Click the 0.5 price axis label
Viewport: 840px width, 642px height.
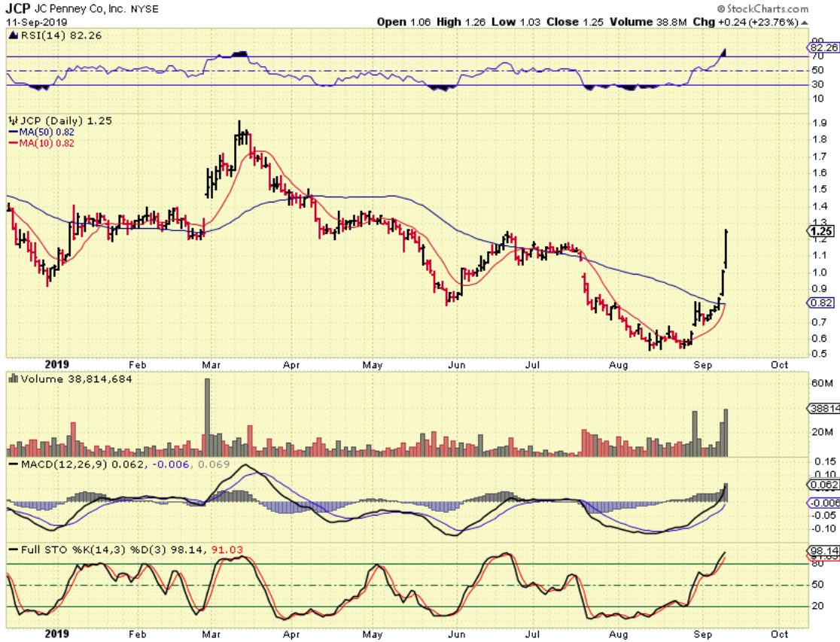[819, 354]
